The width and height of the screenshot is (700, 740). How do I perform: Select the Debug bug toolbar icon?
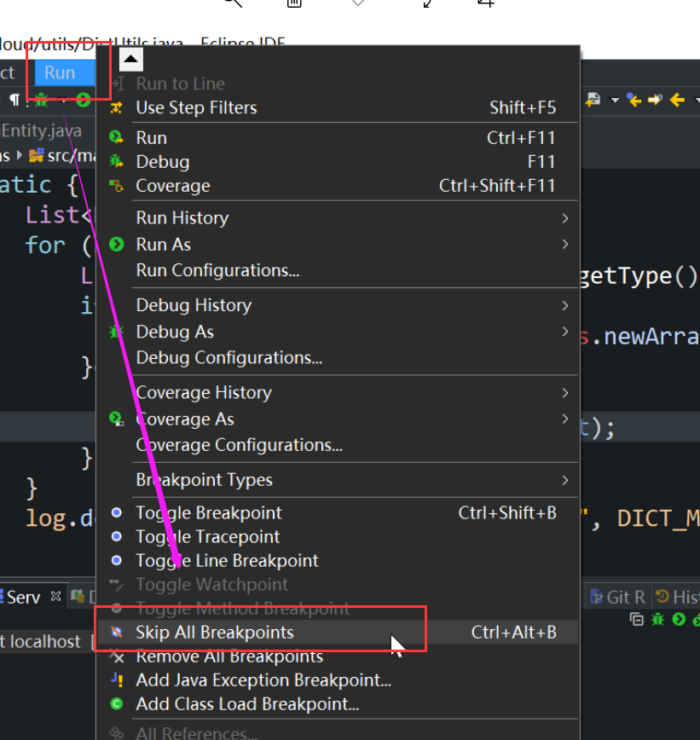tap(41, 100)
